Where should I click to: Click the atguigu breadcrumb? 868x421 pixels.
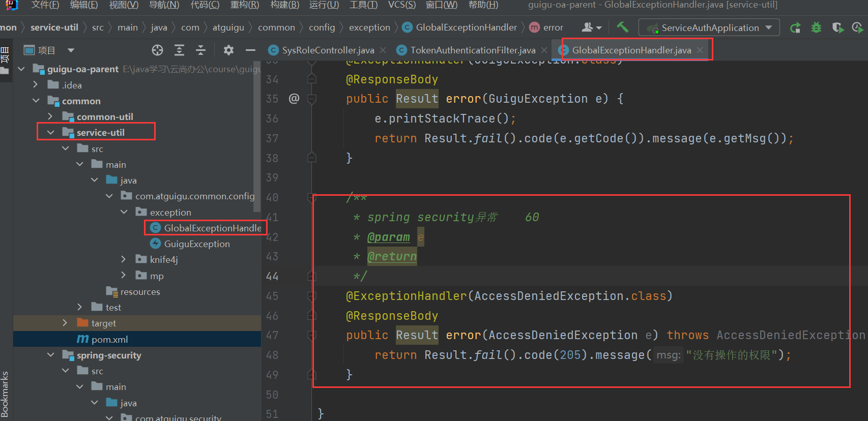[x=228, y=27]
